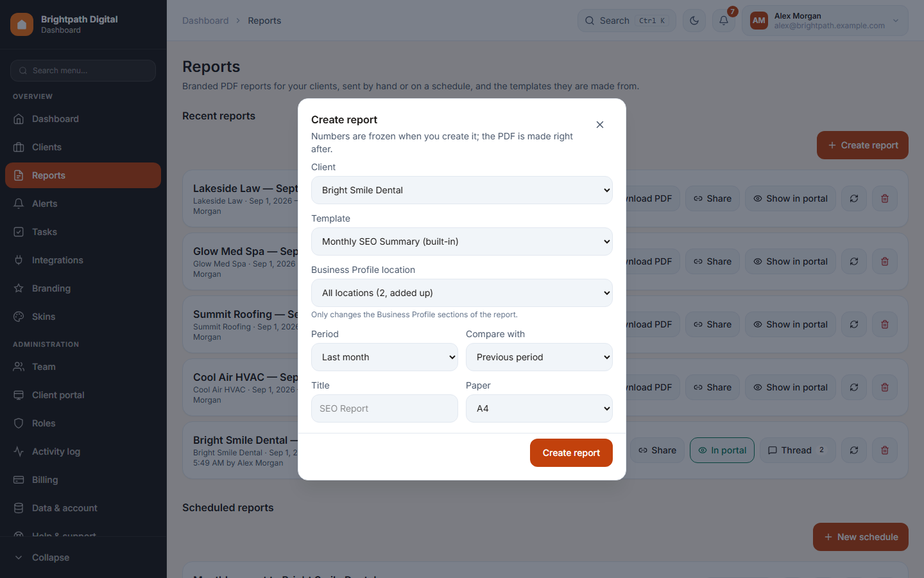Collapse the sidebar
The image size is (924, 578).
click(83, 557)
